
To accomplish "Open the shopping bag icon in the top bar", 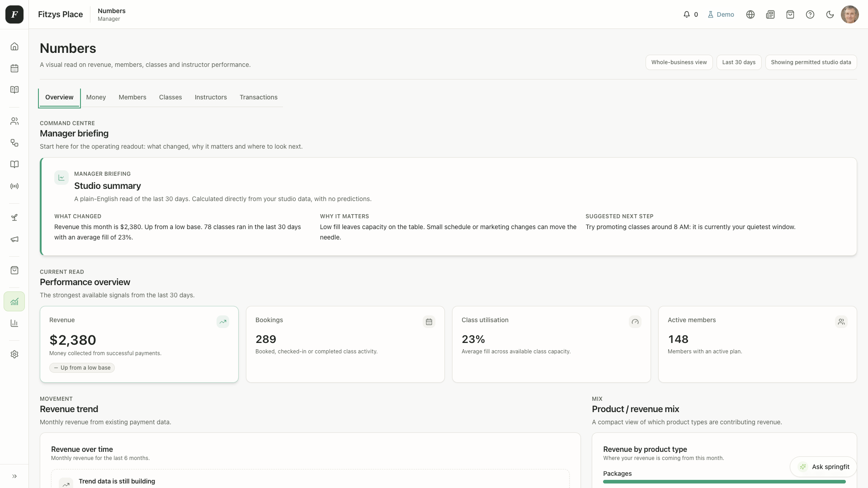I will [x=790, y=14].
